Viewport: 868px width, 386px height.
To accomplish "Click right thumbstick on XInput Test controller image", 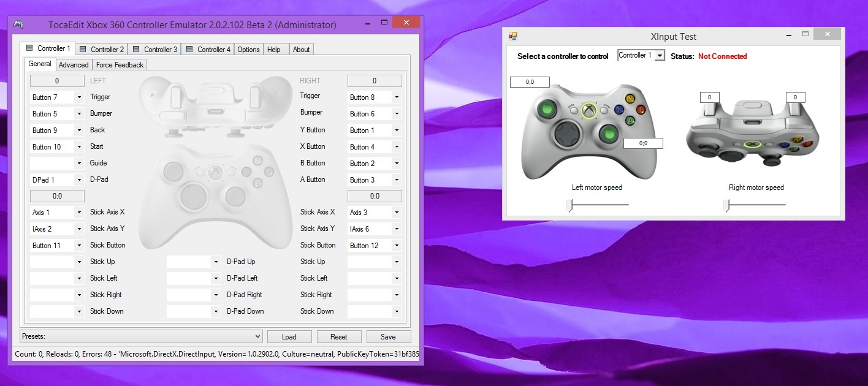I will (x=608, y=133).
